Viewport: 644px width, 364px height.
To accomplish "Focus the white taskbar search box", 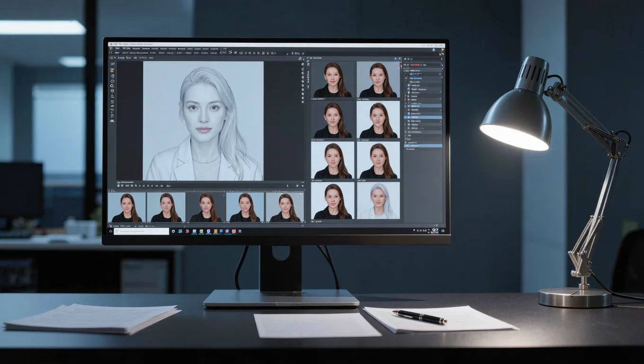I will (141, 231).
